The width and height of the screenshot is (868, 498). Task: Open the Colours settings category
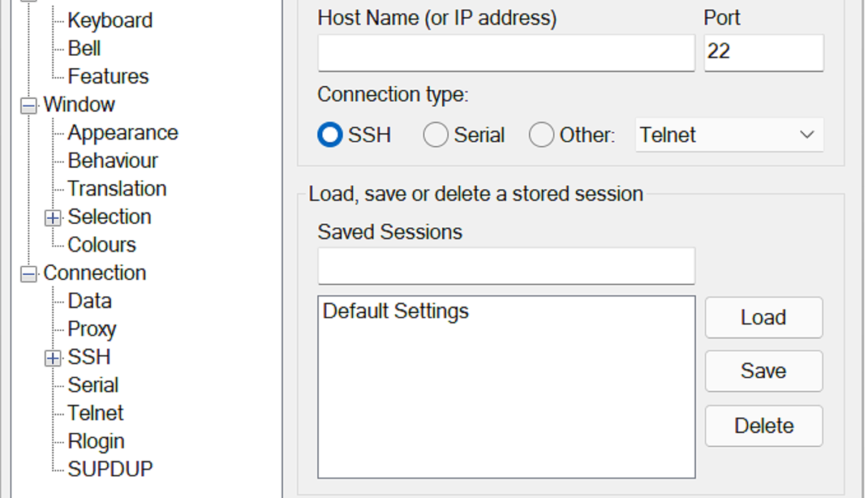[x=102, y=245]
